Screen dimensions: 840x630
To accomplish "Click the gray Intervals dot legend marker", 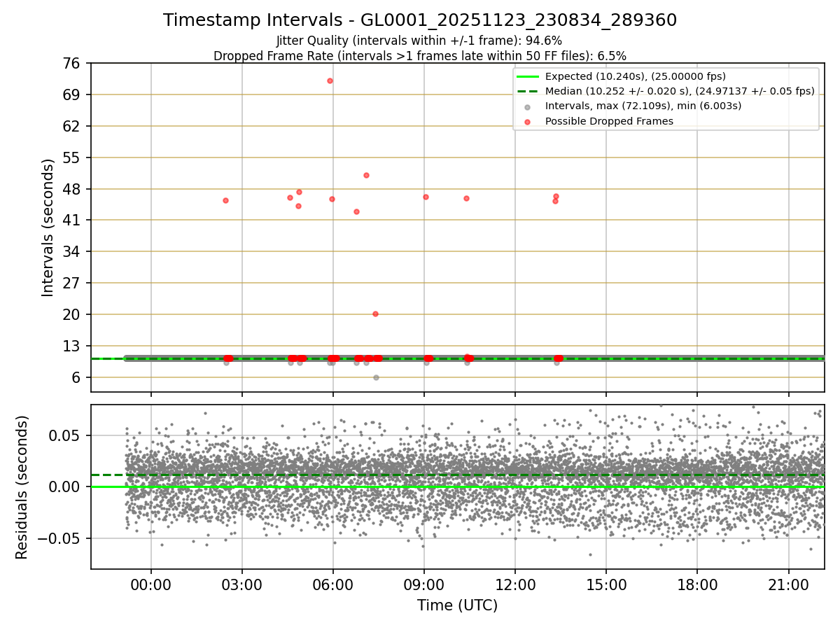I will (x=528, y=106).
